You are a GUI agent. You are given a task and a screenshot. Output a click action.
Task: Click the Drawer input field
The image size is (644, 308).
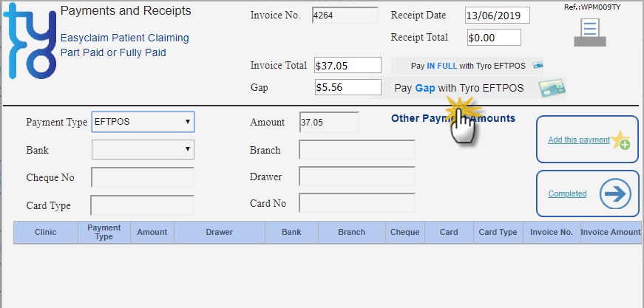coord(357,177)
